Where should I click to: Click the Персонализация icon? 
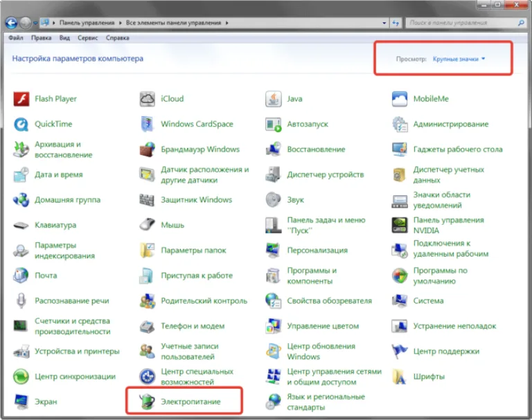[274, 250]
